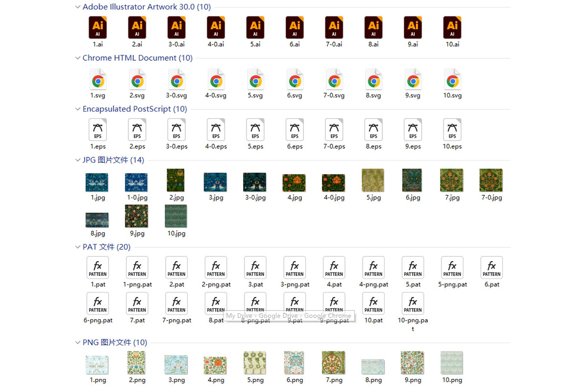Open the 1.ai Illustrator file icon
The image size is (588, 392).
click(98, 27)
